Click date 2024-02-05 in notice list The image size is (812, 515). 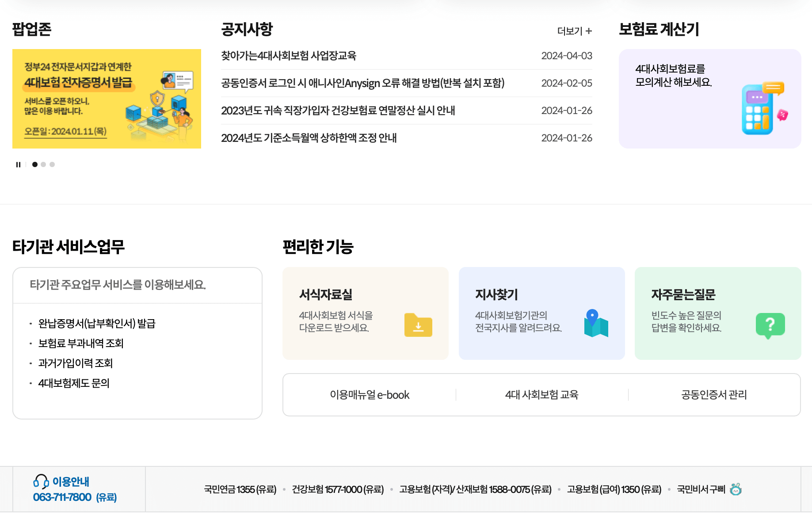tap(567, 83)
